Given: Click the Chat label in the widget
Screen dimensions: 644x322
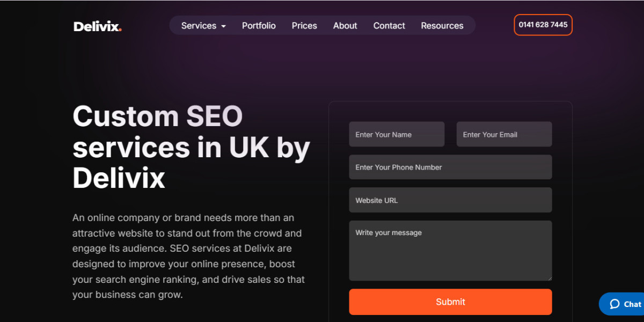Looking at the screenshot, I should pos(632,304).
